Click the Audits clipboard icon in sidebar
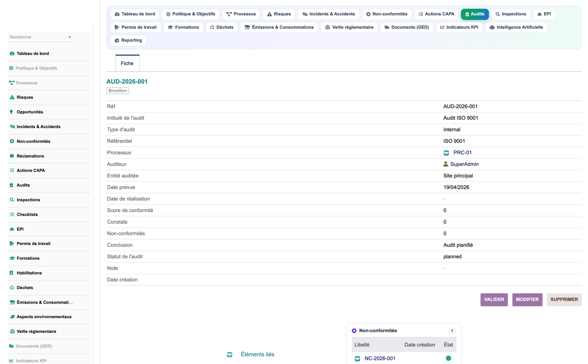Screen dimensions: 588x364 tap(11, 185)
